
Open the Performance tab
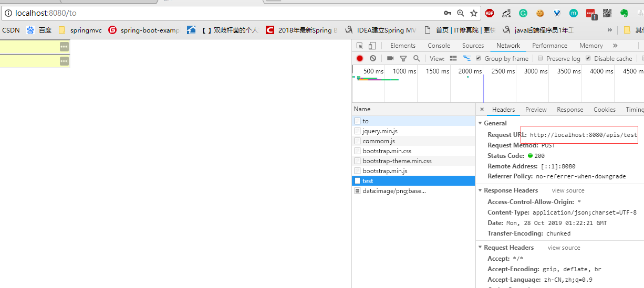point(549,46)
